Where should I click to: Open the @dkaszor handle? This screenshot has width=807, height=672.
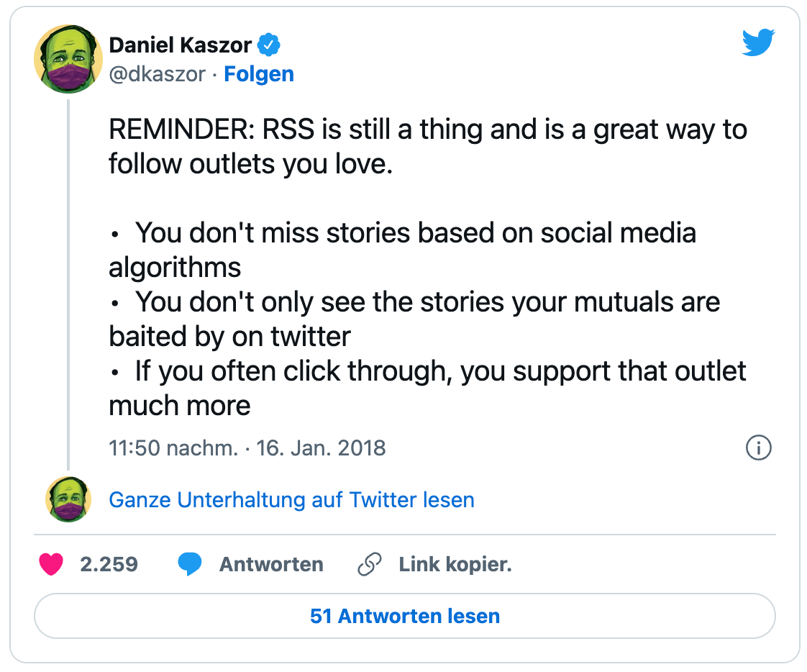click(157, 73)
